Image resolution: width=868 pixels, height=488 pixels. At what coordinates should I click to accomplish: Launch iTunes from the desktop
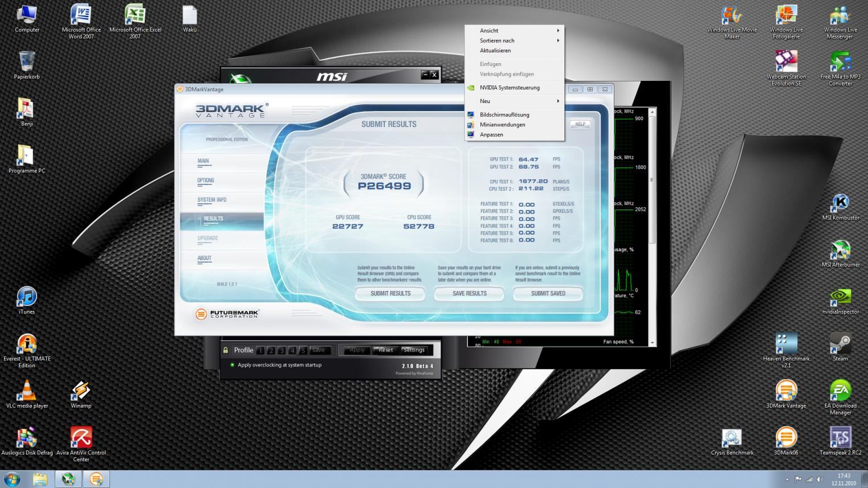pos(27,301)
